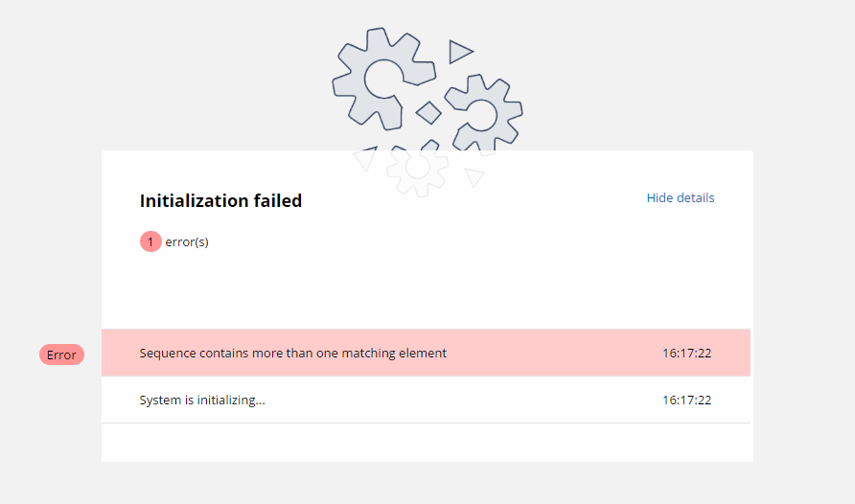
Task: Click the timestamp of the System is initializing row
Action: 686,400
